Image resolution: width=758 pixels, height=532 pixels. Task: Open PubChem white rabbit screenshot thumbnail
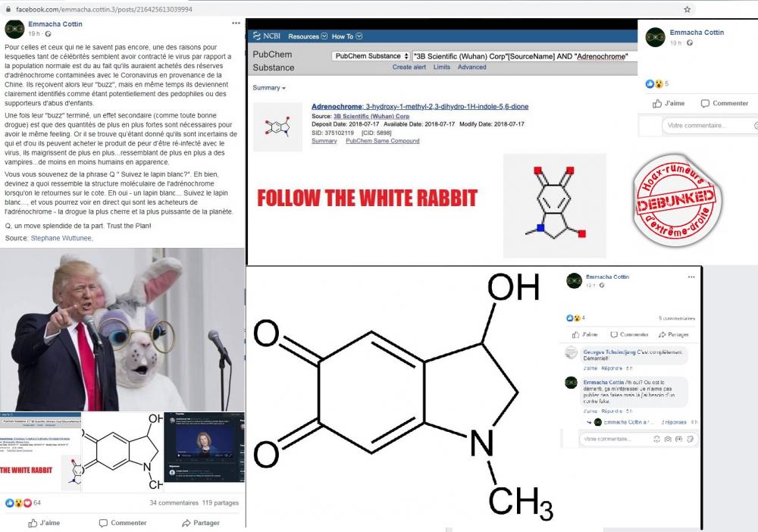tap(40, 452)
